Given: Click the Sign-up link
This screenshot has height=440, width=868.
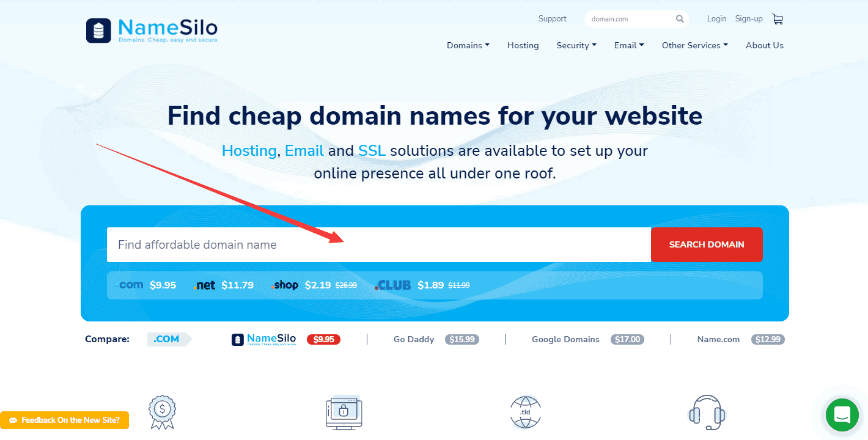Looking at the screenshot, I should click(x=749, y=19).
